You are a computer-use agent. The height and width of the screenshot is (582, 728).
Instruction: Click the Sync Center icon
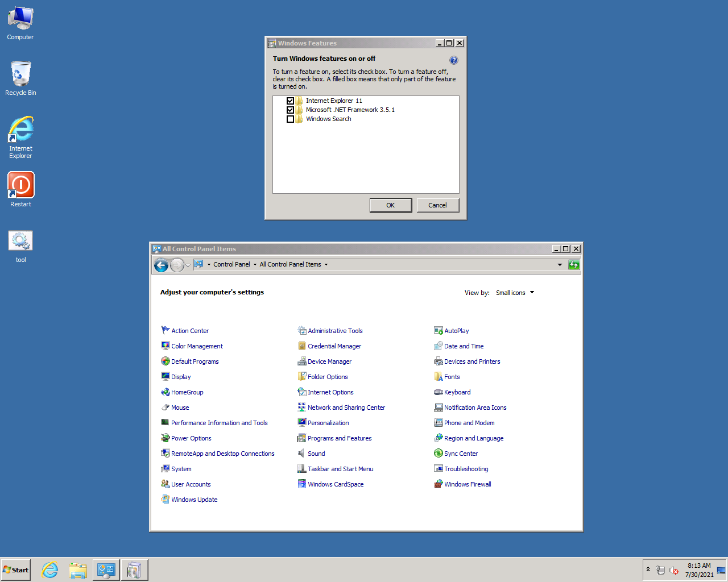tap(439, 454)
